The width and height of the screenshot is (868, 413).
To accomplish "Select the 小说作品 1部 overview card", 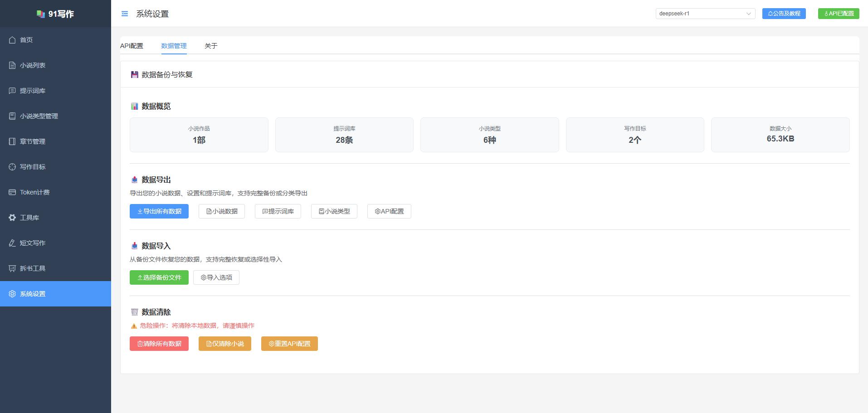I will [x=199, y=135].
